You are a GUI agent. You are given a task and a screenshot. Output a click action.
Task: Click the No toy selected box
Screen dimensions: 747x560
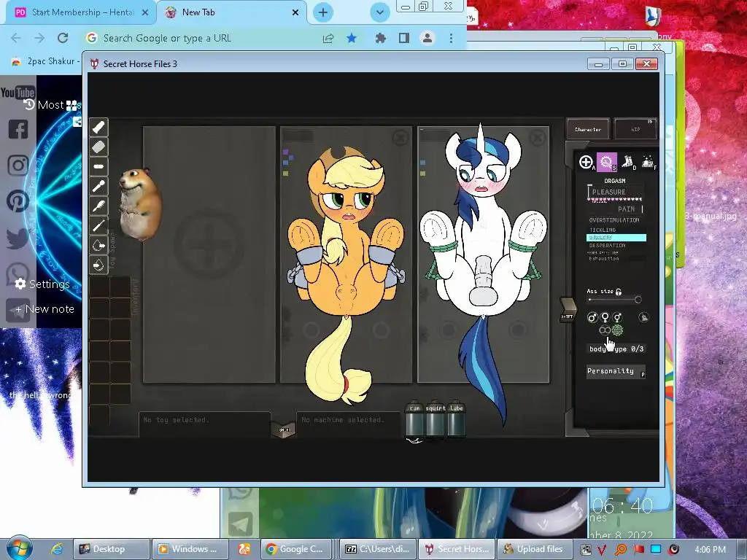(x=205, y=424)
